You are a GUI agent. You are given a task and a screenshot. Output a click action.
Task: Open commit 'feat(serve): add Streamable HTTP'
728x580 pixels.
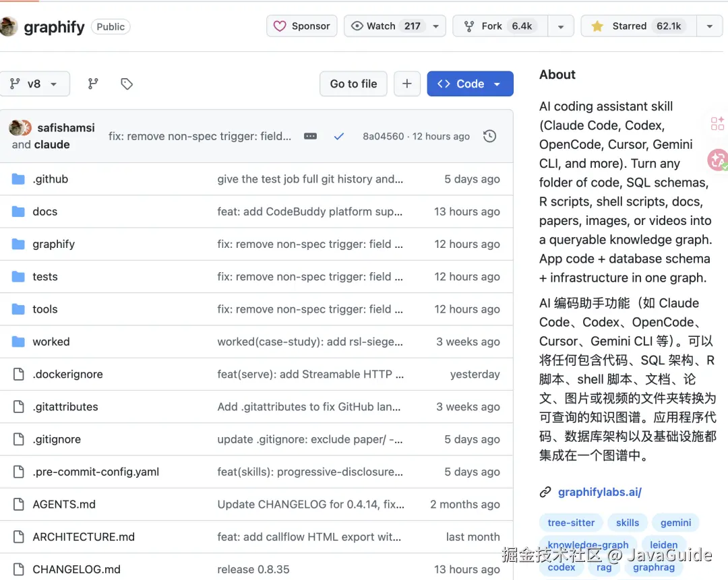(x=311, y=374)
